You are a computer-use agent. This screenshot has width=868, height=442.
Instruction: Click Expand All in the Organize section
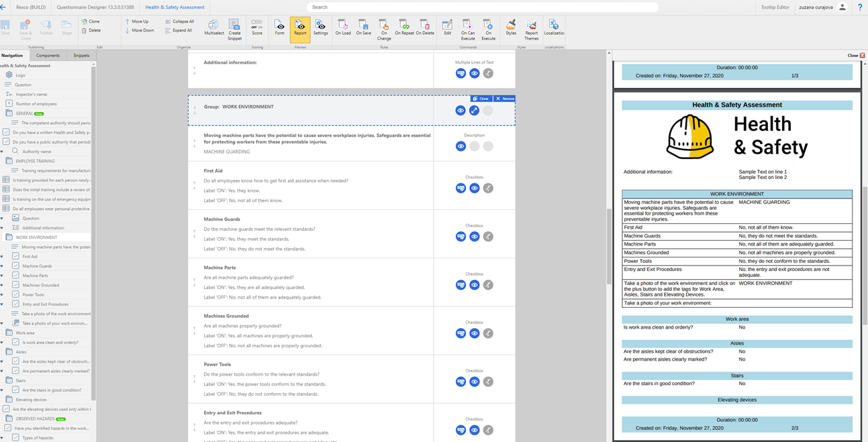[x=179, y=30]
